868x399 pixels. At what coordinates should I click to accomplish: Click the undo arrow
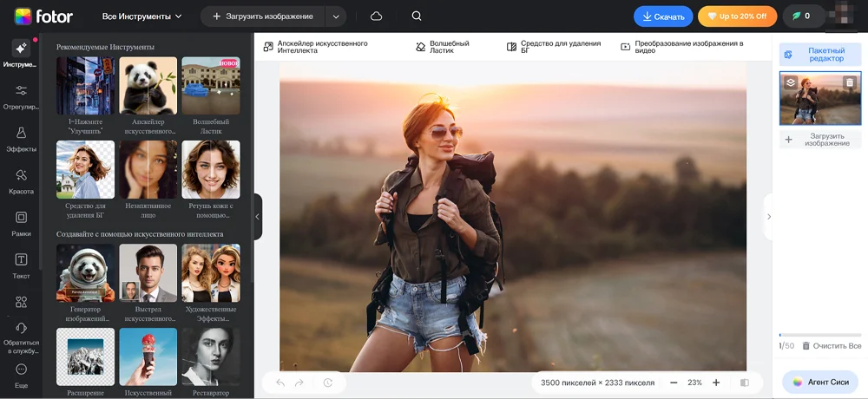click(280, 383)
